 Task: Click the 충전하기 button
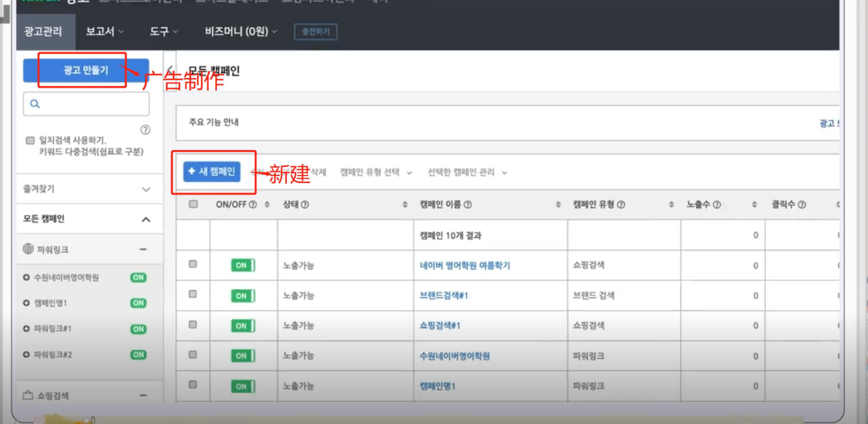(x=316, y=31)
